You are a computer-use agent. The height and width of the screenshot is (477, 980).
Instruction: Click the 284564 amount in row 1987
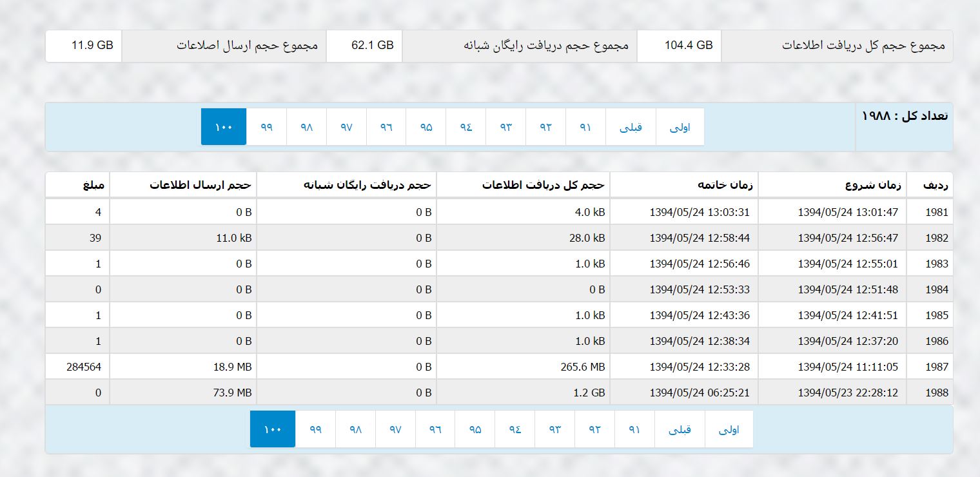coord(83,367)
